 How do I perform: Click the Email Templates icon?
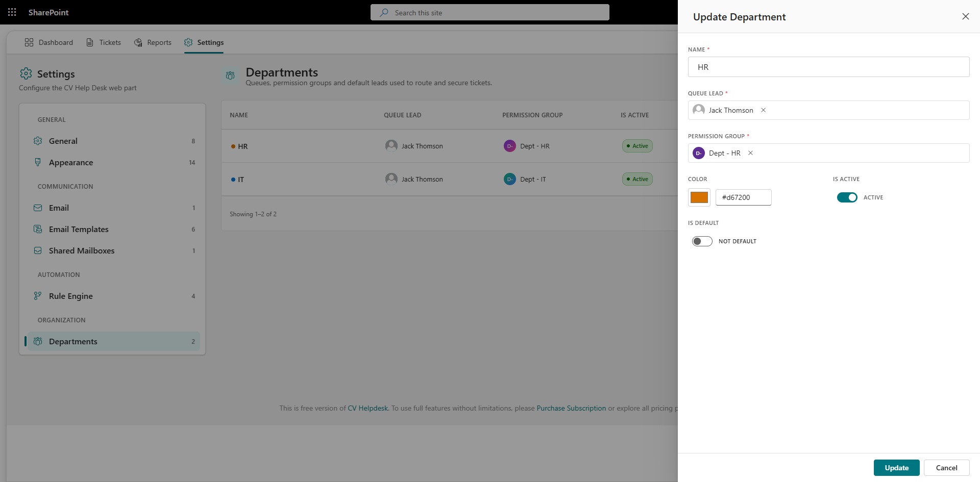click(38, 229)
